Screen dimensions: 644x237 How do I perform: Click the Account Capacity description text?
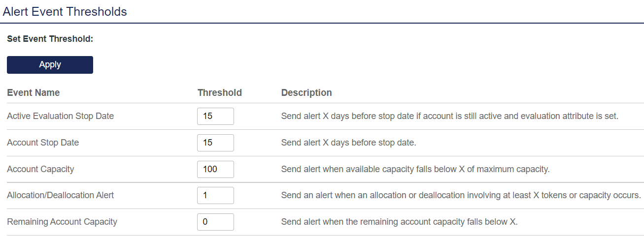coord(415,169)
